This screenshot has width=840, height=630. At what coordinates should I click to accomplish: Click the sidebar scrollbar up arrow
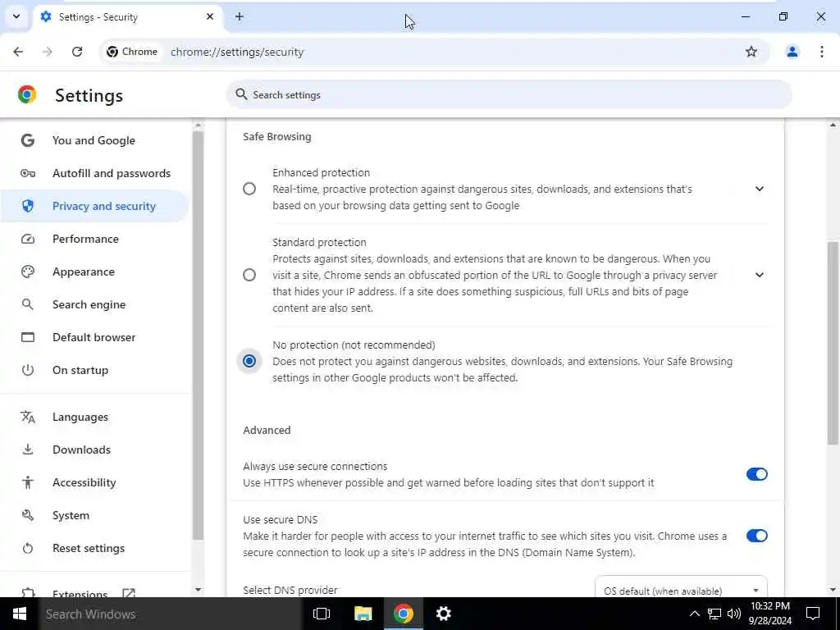tap(199, 126)
